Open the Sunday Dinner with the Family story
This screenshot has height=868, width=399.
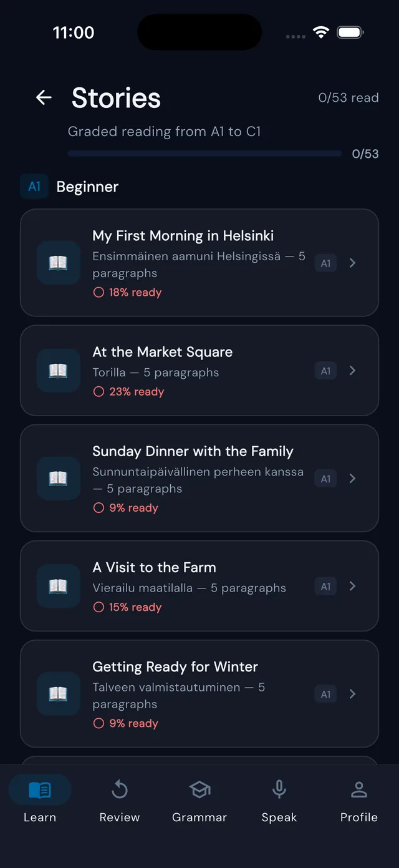pyautogui.click(x=199, y=479)
